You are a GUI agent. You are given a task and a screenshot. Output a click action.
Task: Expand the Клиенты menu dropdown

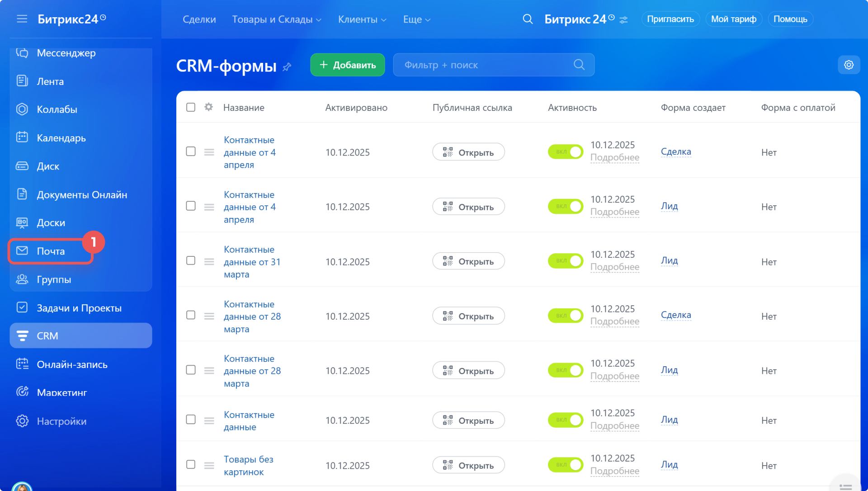362,19
